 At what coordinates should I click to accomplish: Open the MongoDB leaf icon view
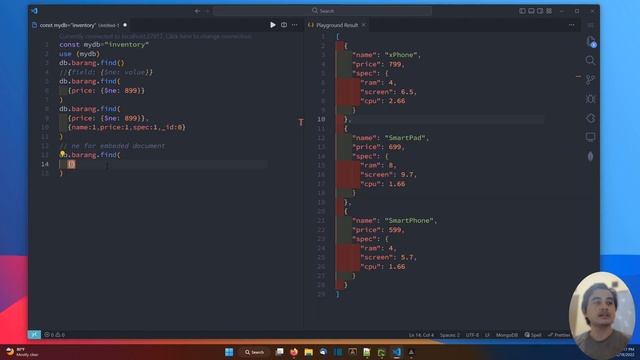[x=590, y=156]
